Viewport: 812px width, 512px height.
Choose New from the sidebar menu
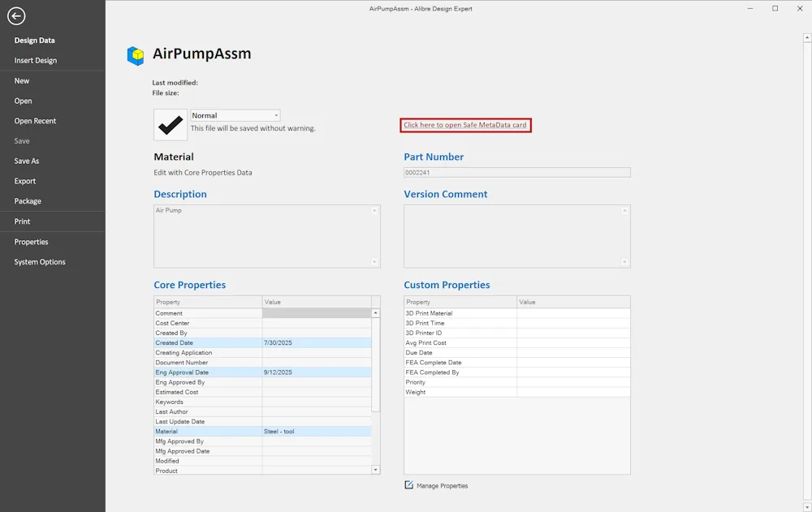[x=22, y=81]
